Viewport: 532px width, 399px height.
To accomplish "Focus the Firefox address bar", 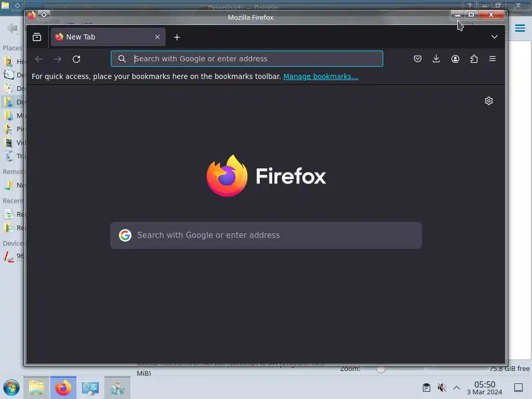I will tap(247, 59).
